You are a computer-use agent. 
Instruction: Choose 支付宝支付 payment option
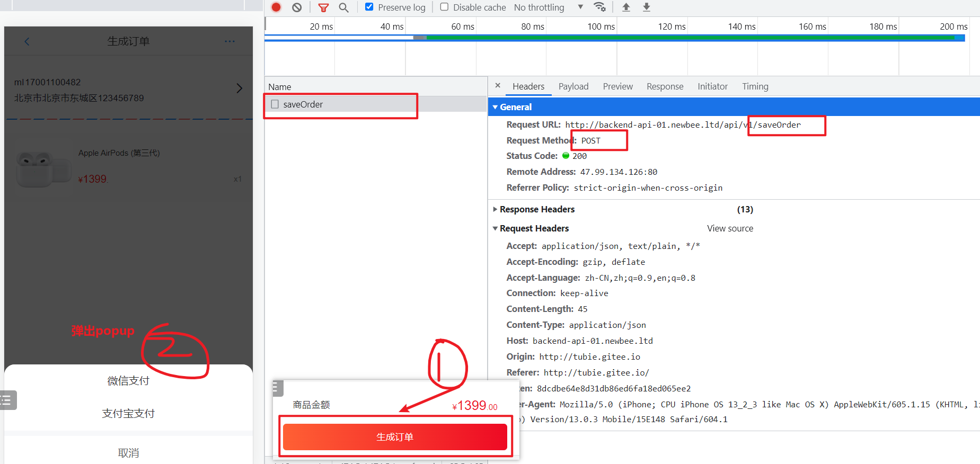(128, 414)
